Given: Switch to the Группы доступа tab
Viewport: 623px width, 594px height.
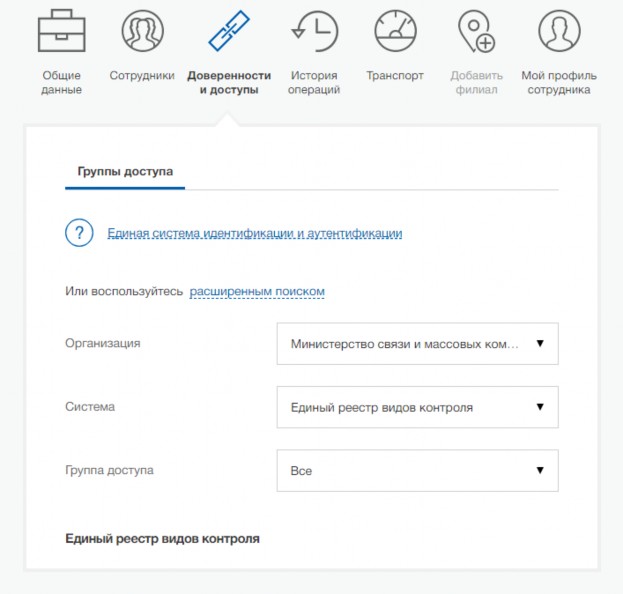Looking at the screenshot, I should (125, 172).
